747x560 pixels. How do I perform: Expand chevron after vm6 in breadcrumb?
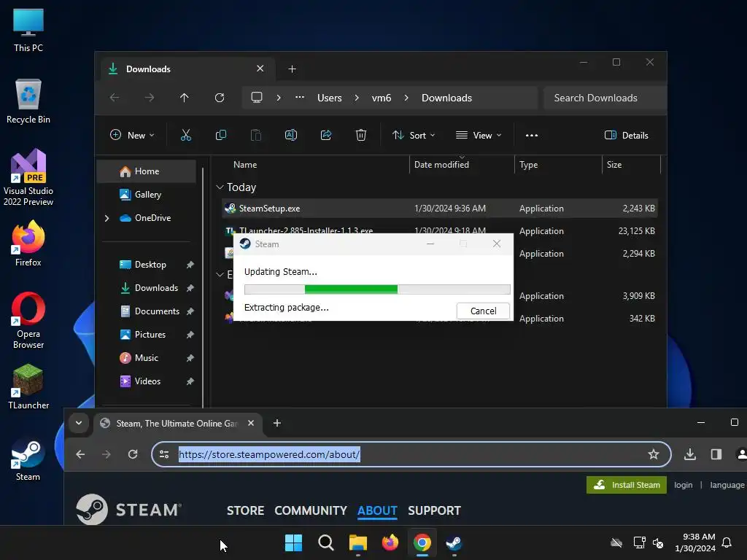pos(406,98)
